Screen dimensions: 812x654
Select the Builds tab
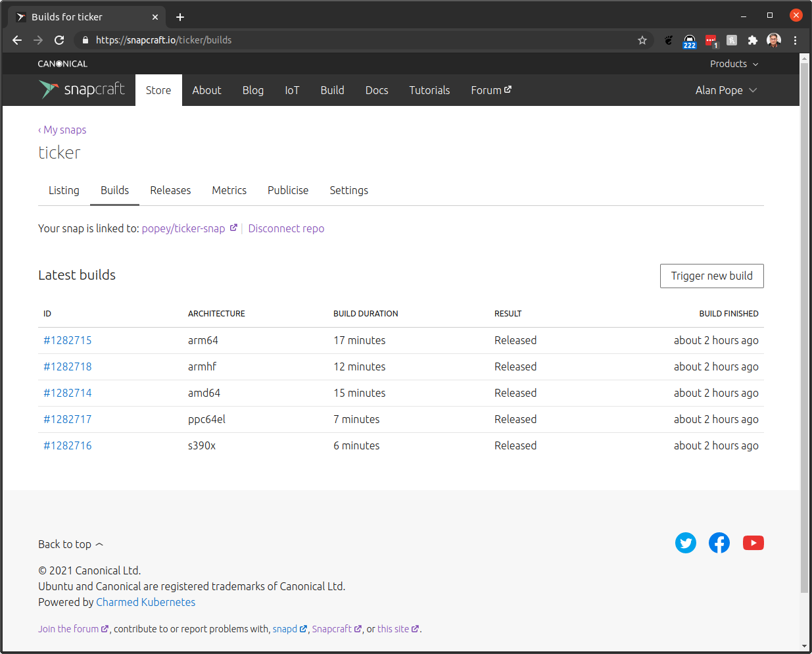pyautogui.click(x=114, y=190)
